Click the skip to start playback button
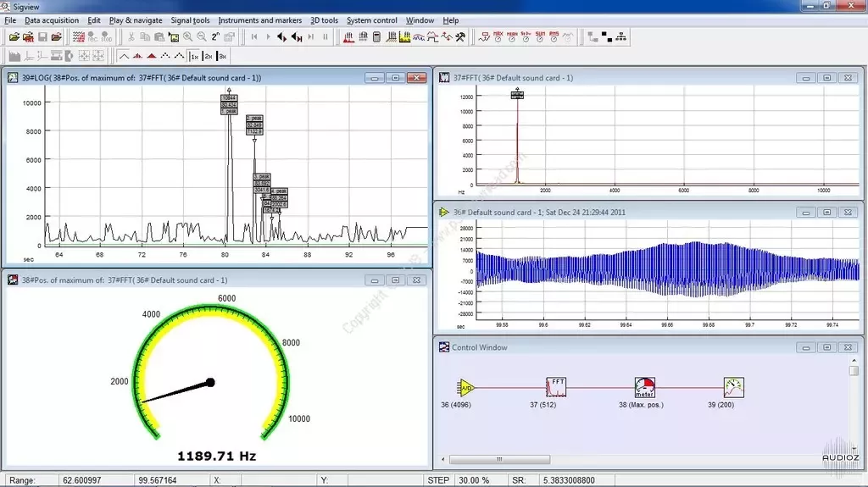This screenshot has width=868, height=487. click(254, 37)
